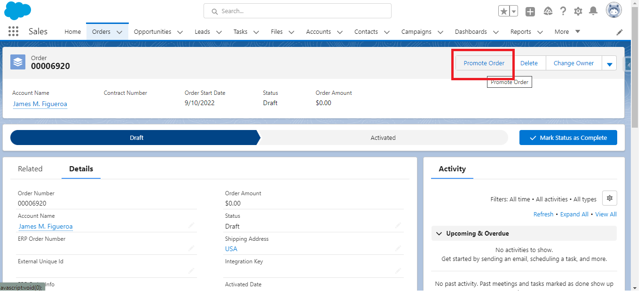Expand the Contacts dropdown chevron
Viewport: 644px width, 291px height.
(x=387, y=32)
